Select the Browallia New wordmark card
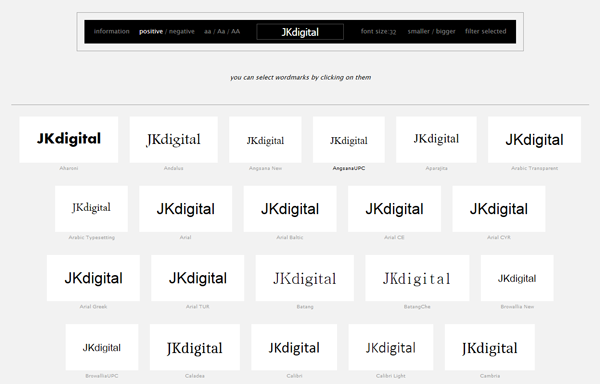Image resolution: width=600 pixels, height=384 pixels. 517,278
